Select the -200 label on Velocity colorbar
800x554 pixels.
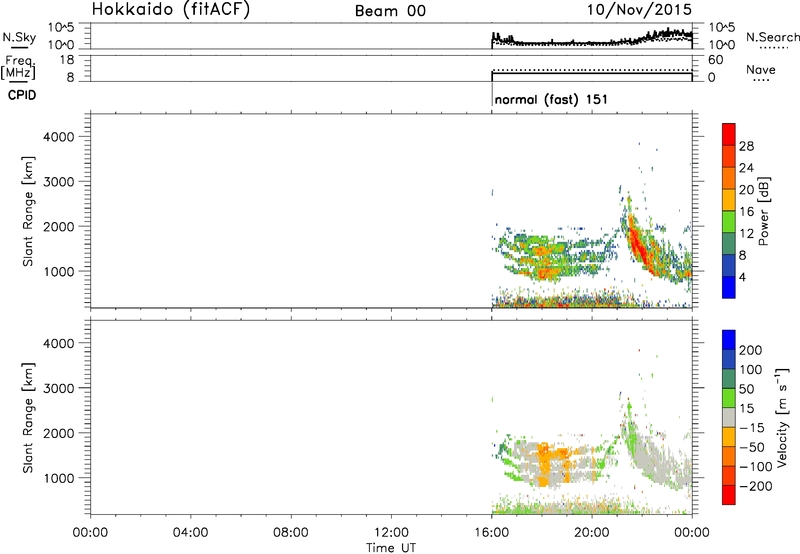pos(756,486)
